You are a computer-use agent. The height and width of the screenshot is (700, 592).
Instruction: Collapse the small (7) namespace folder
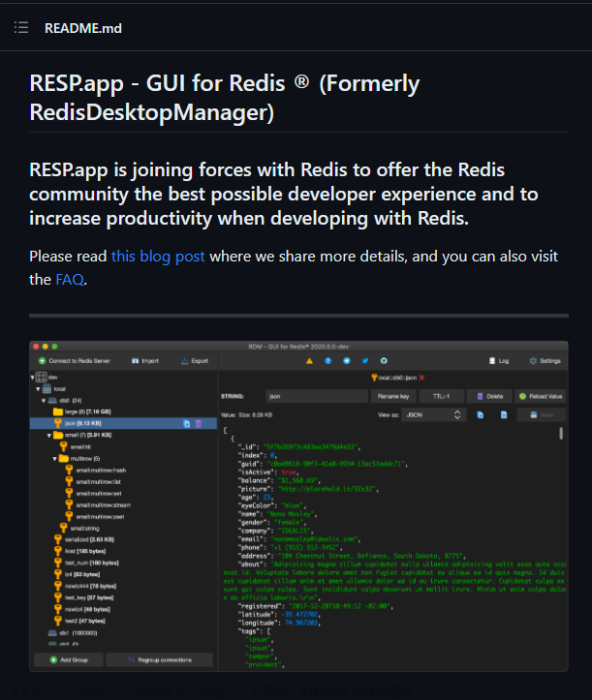tap(49, 436)
